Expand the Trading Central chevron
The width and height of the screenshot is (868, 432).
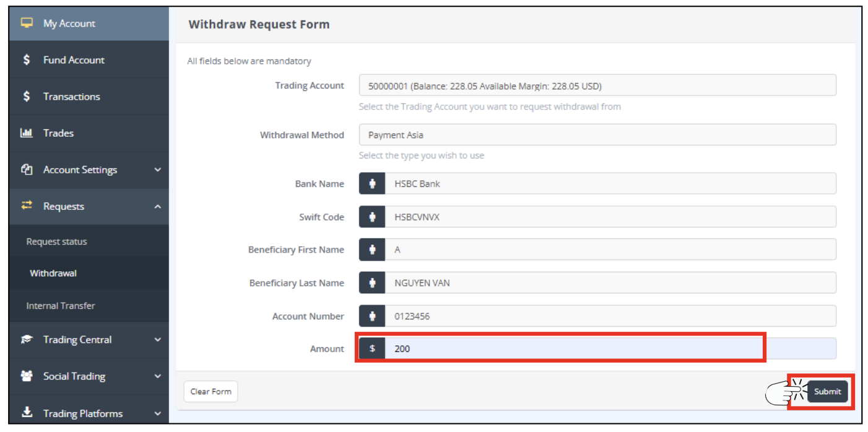click(157, 340)
